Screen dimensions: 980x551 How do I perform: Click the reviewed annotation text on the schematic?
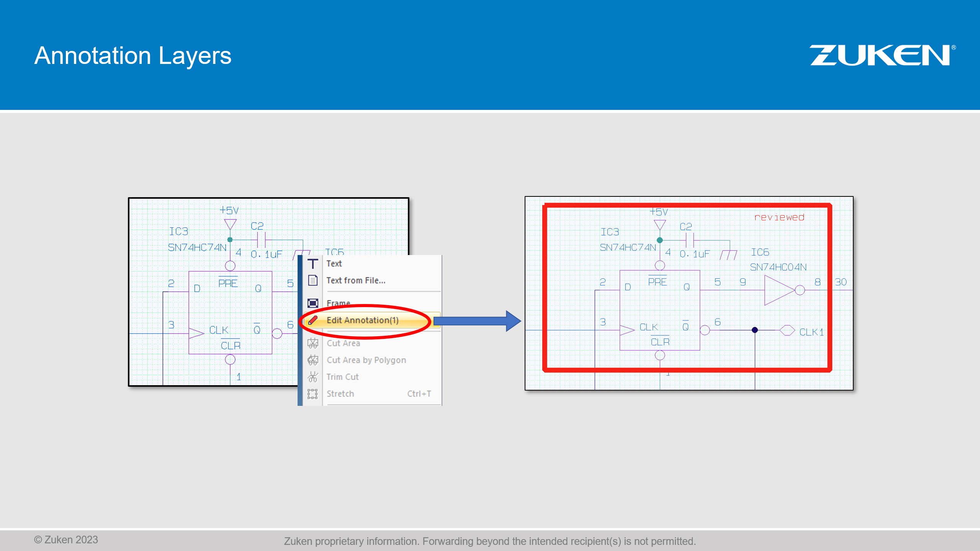click(779, 217)
